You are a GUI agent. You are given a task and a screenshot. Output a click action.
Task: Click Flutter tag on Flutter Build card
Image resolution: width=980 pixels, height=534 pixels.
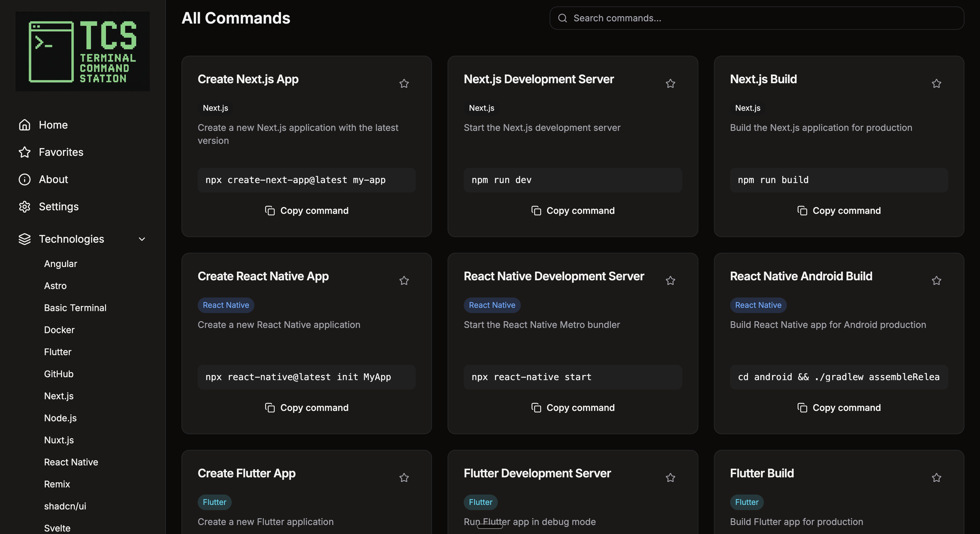pos(747,502)
